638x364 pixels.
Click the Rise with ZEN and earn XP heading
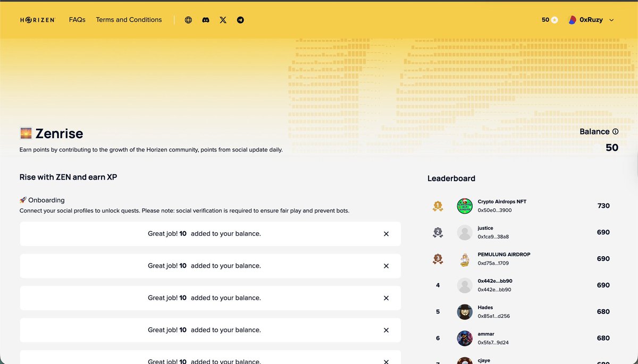coord(68,177)
